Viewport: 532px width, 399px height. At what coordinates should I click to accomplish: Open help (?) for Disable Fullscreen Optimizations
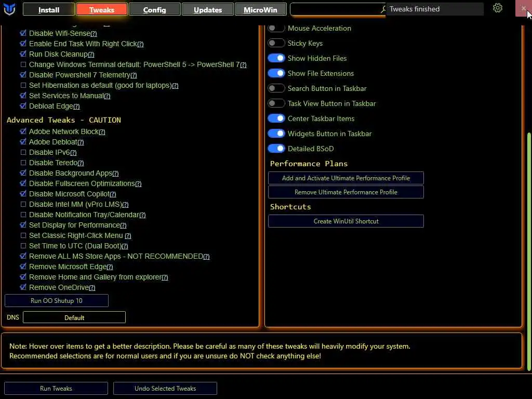138,184
